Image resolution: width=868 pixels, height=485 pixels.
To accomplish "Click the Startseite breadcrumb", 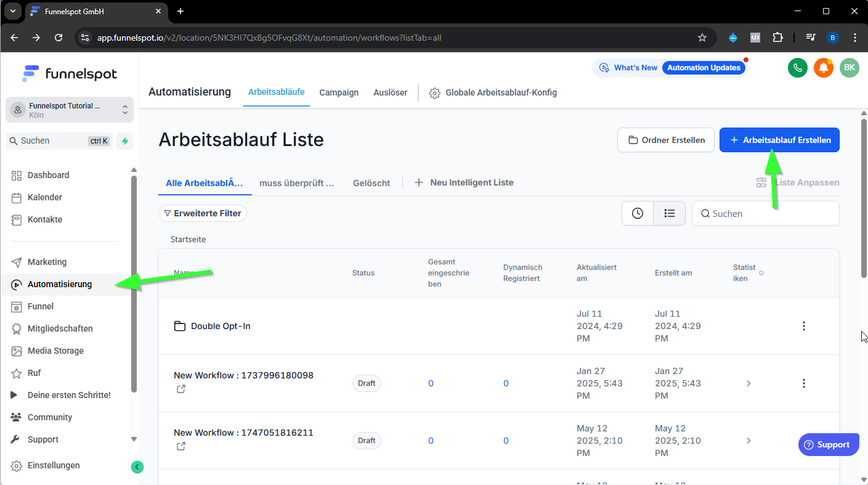I will tap(188, 239).
